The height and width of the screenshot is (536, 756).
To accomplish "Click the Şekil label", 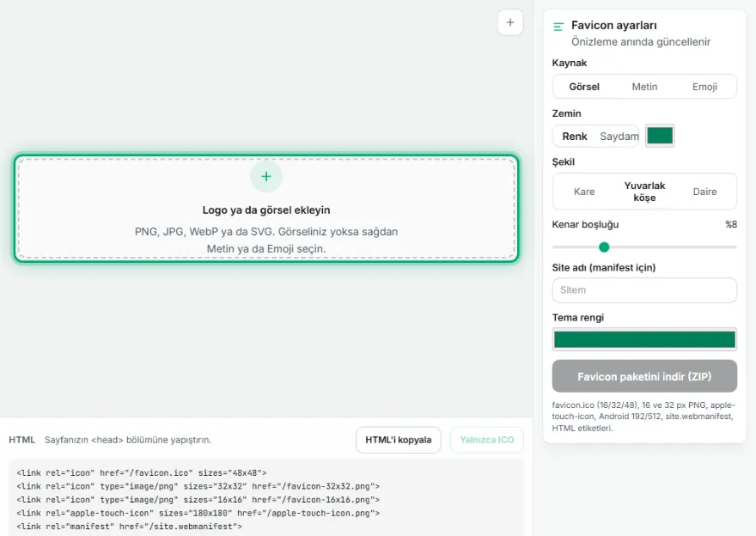I will 564,162.
